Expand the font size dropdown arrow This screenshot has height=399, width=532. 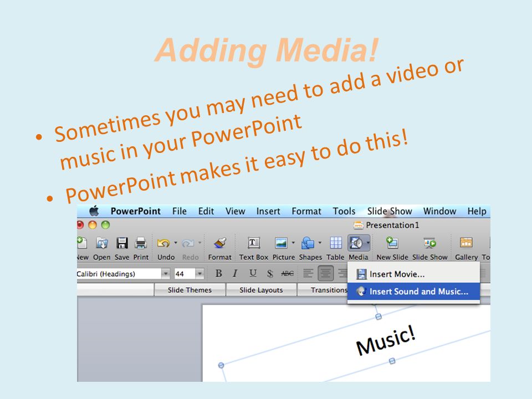pos(200,273)
